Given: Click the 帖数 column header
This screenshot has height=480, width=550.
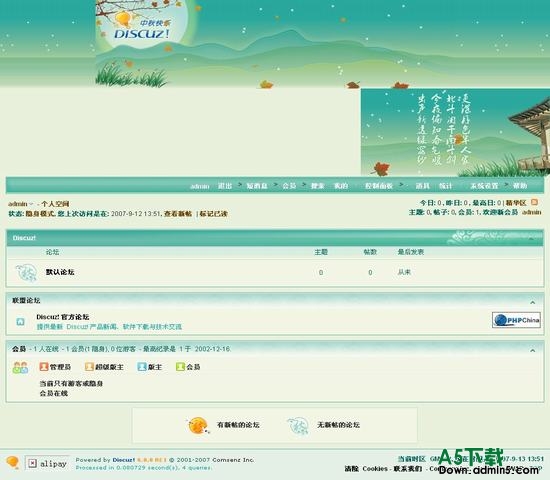Looking at the screenshot, I should [x=370, y=252].
